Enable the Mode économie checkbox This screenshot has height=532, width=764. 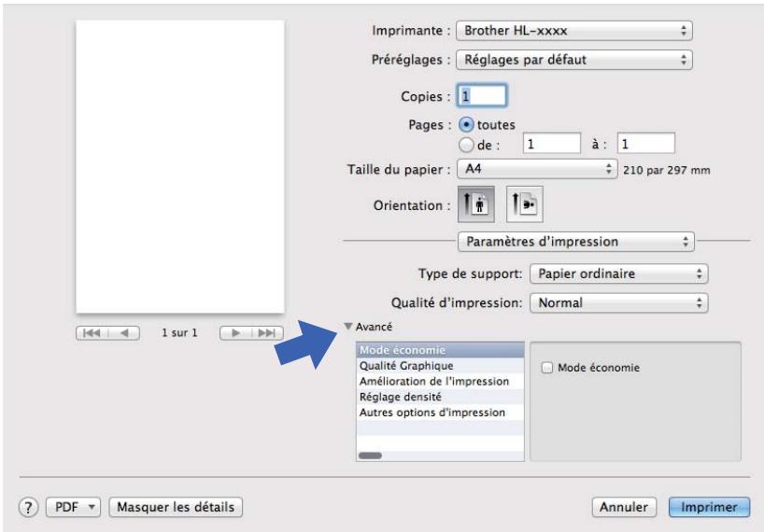pos(547,368)
